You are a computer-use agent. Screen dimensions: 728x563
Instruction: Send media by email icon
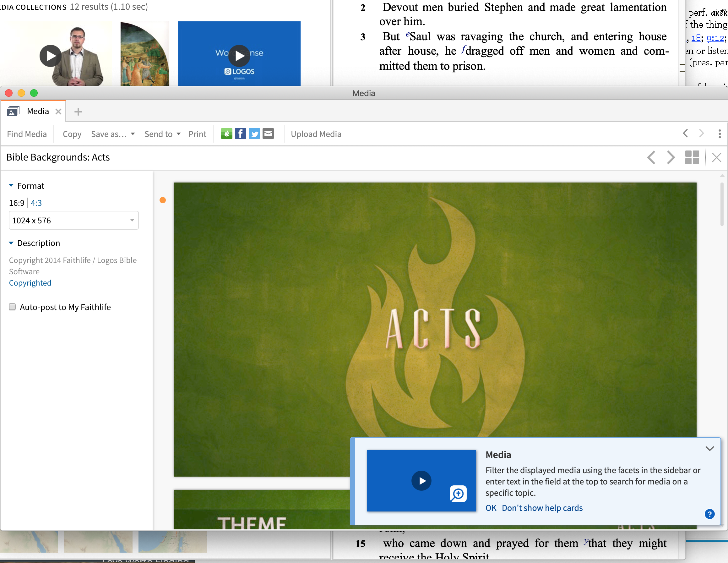268,134
